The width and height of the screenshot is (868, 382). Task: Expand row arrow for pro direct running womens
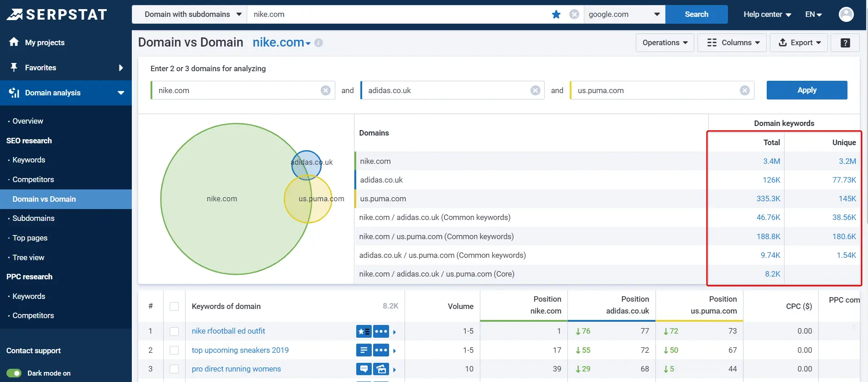pyautogui.click(x=395, y=369)
